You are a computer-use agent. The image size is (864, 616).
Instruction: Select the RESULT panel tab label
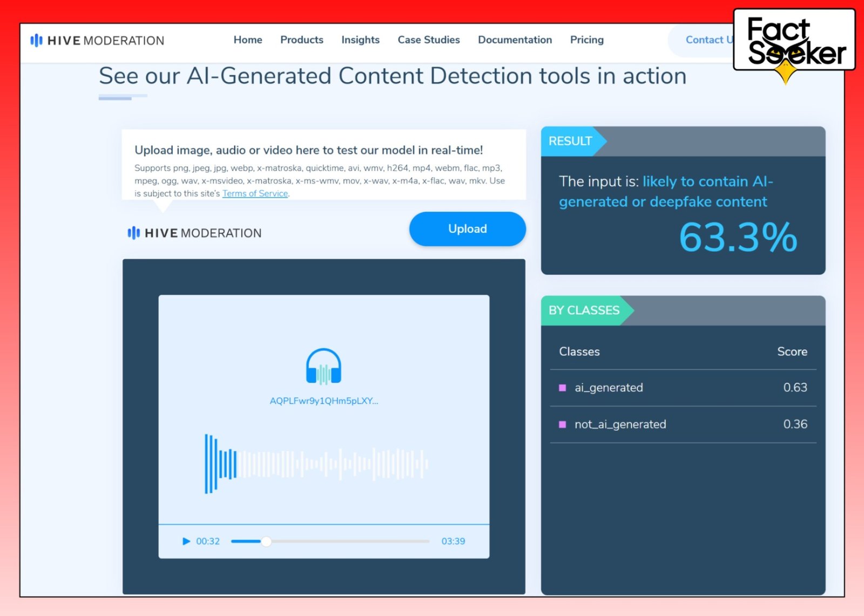(570, 141)
